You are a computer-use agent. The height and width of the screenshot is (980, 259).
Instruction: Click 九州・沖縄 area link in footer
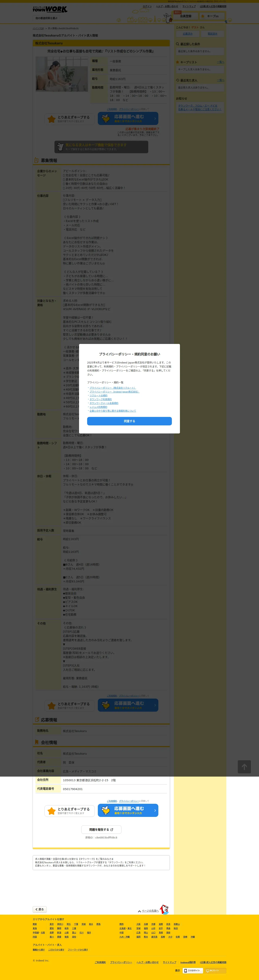coord(124,937)
